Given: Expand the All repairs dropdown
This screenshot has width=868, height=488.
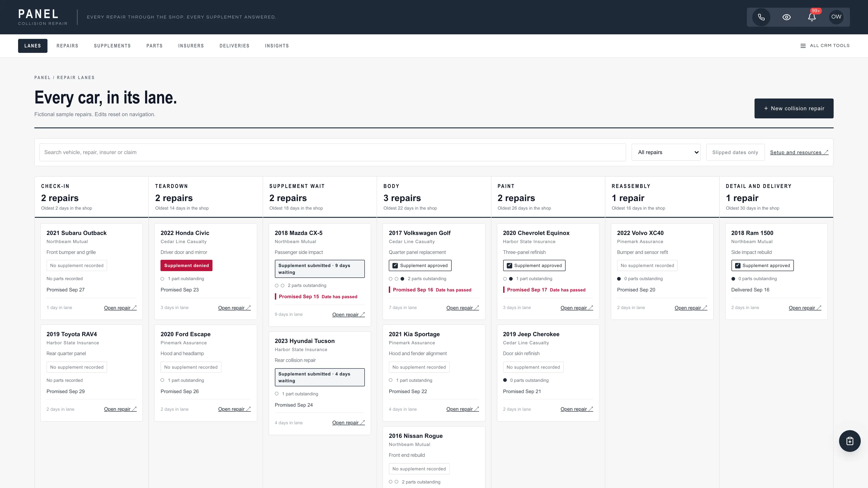Looking at the screenshot, I should pos(666,152).
